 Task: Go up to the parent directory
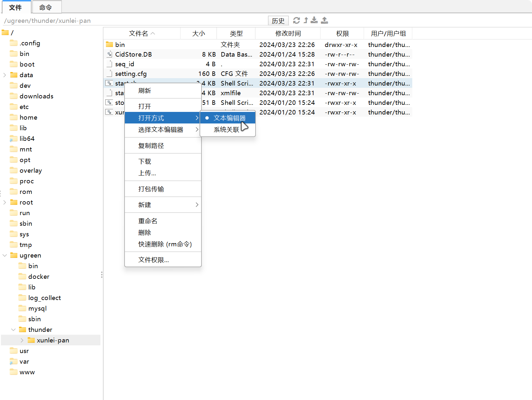pos(306,21)
